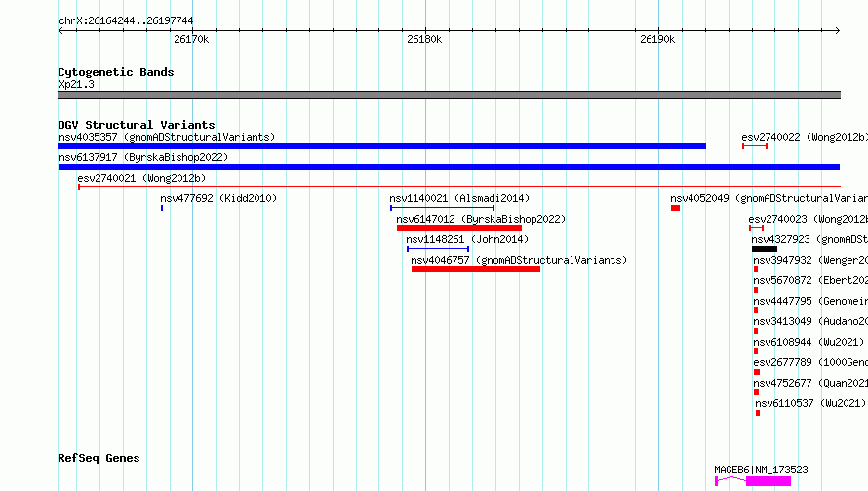Image resolution: width=868 pixels, height=491 pixels.
Task: Click the nsv4327923 black variant bar
Action: [765, 249]
